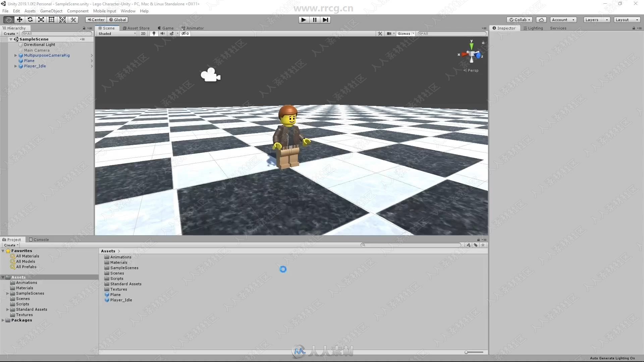Select Directional Light in Hierarchy
Image resolution: width=644 pixels, height=362 pixels.
[40, 45]
